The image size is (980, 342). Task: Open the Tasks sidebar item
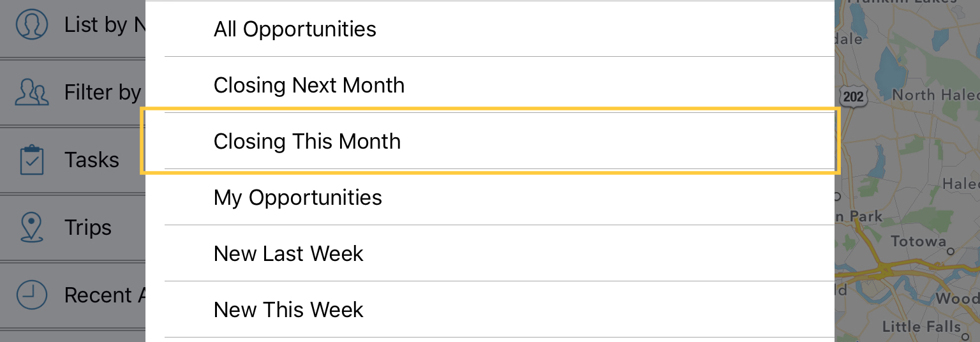(92, 160)
